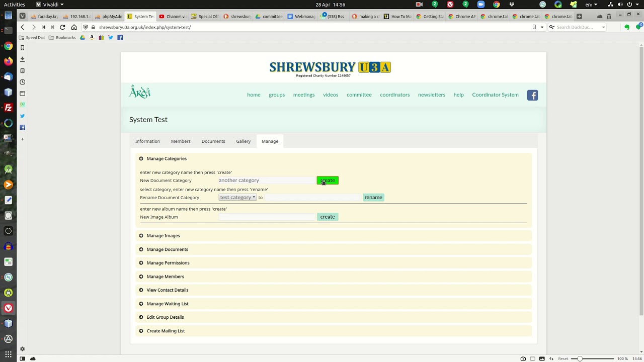Expand the Manage Members section

point(334,277)
